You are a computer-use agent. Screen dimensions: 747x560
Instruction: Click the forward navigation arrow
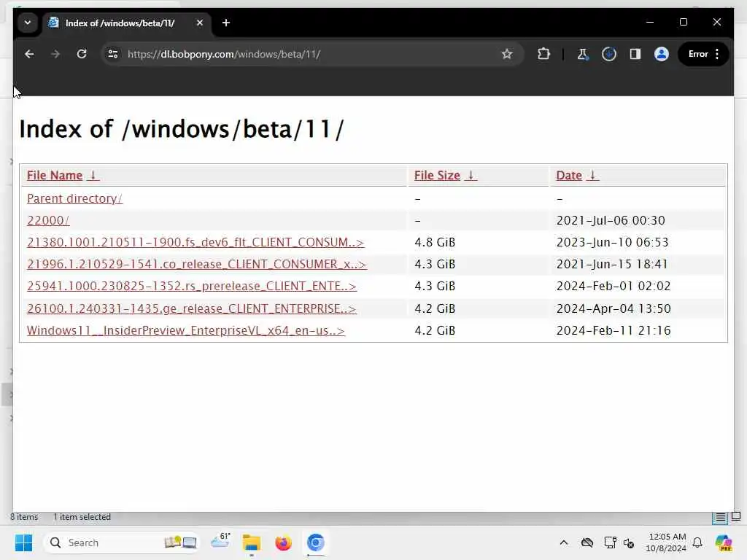[55, 54]
